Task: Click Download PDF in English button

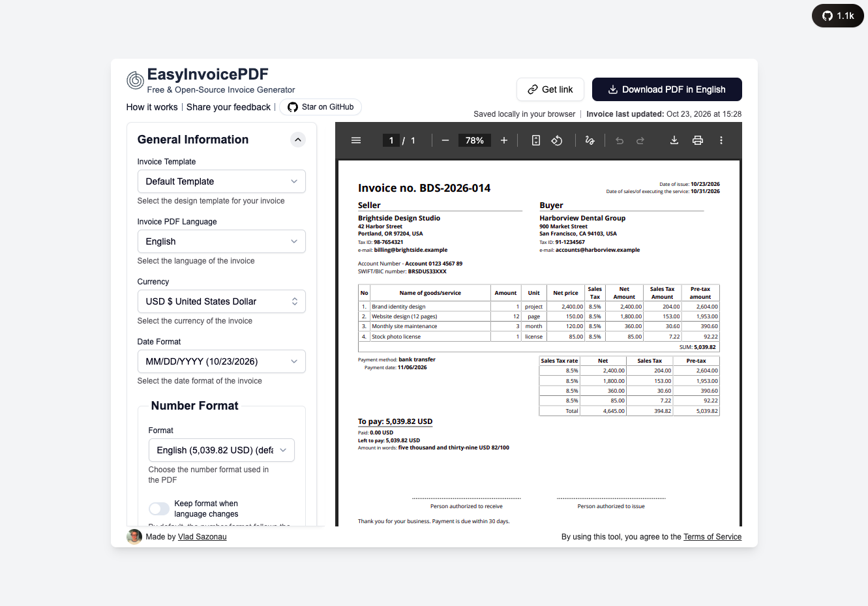Action: (667, 89)
